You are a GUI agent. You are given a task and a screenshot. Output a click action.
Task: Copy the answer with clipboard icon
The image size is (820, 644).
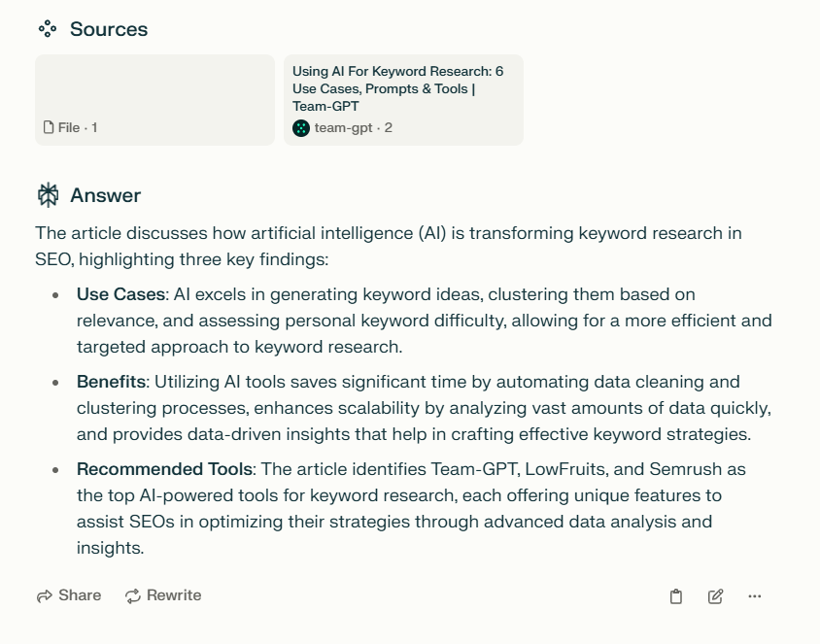click(675, 596)
